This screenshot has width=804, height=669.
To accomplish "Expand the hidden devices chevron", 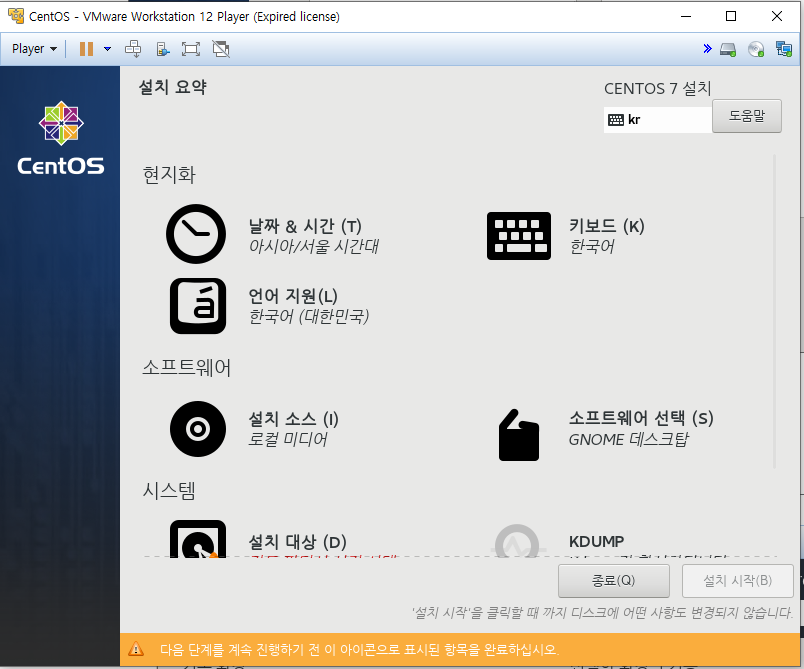I will coord(708,49).
